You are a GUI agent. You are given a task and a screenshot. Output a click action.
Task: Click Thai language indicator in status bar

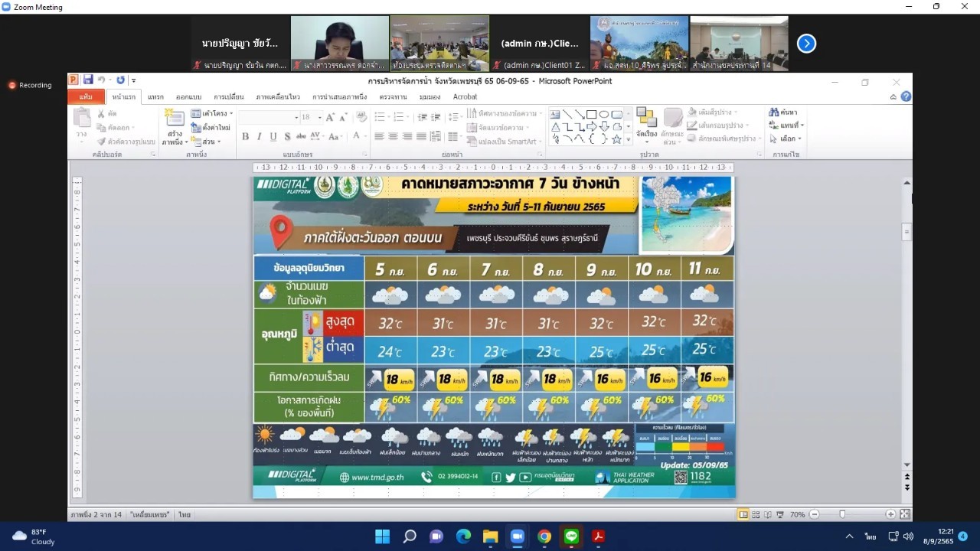pyautogui.click(x=185, y=514)
